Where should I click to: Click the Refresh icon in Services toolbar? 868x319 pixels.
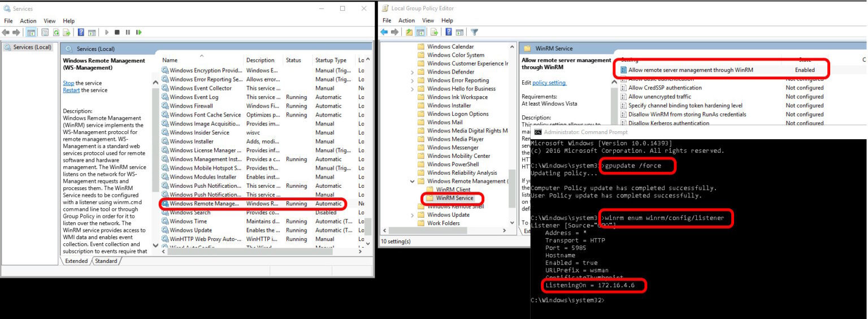56,32
